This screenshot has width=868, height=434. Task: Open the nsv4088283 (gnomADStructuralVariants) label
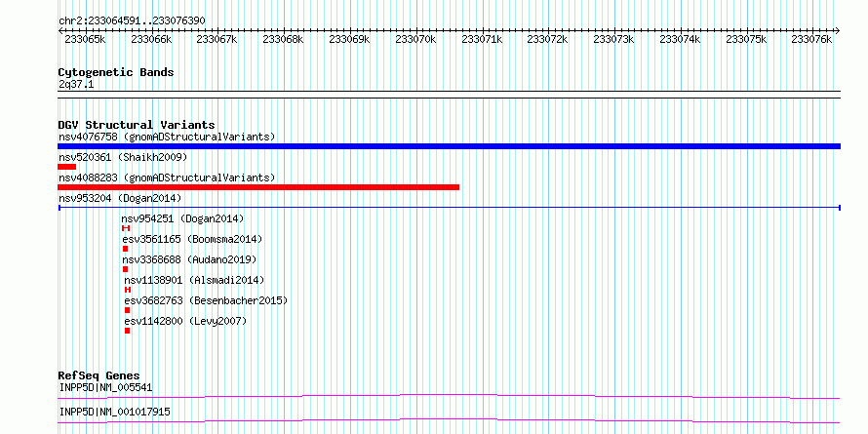point(167,178)
